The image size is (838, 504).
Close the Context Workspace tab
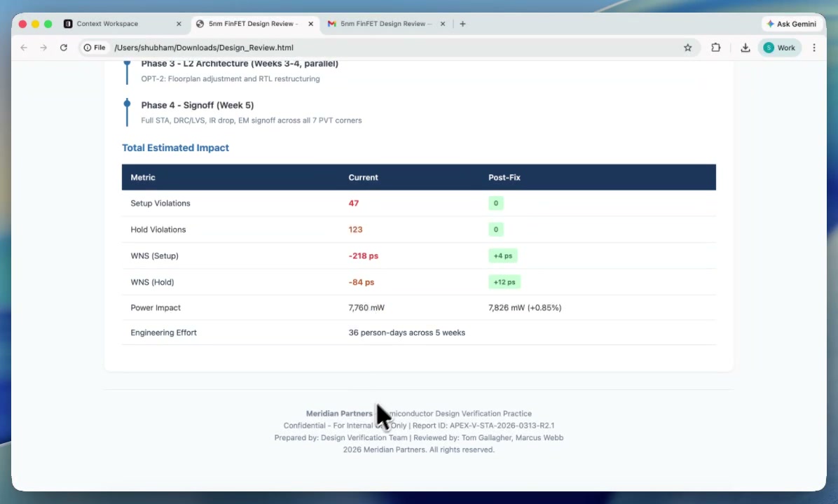[x=179, y=24]
